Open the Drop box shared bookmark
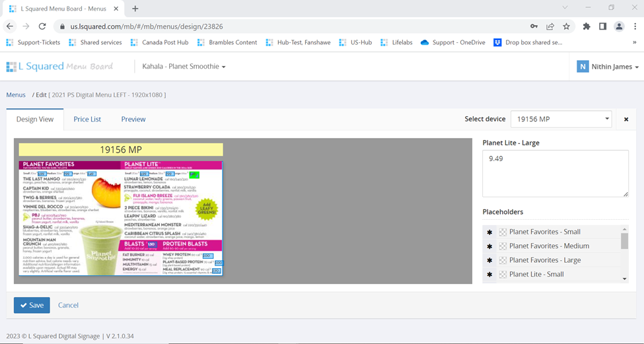 pos(528,42)
